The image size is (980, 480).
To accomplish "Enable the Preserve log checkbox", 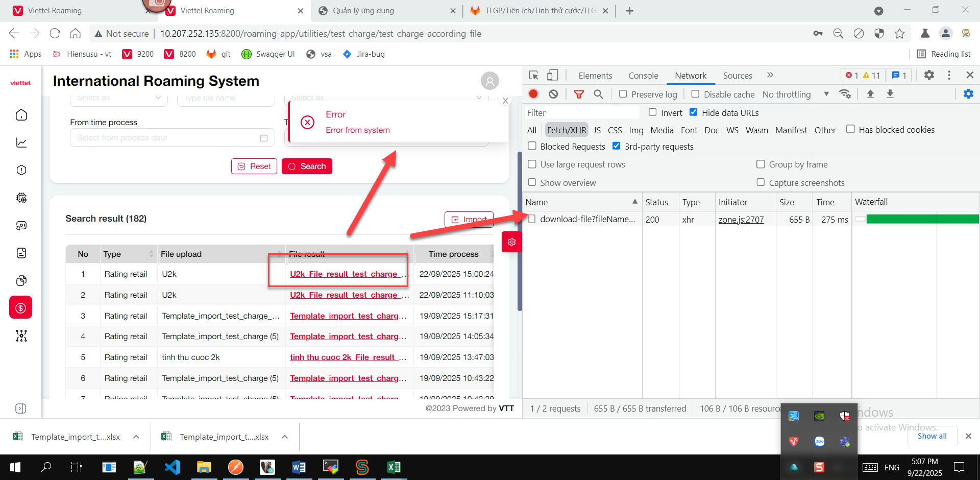I will [x=623, y=94].
